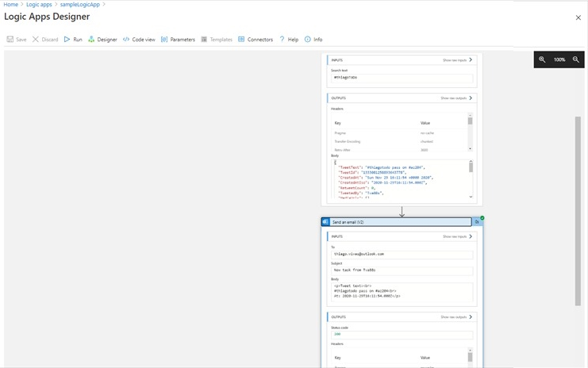Click the "CreatedAtIso" line in JSON body
The width and height of the screenshot is (588, 368).
382,182
